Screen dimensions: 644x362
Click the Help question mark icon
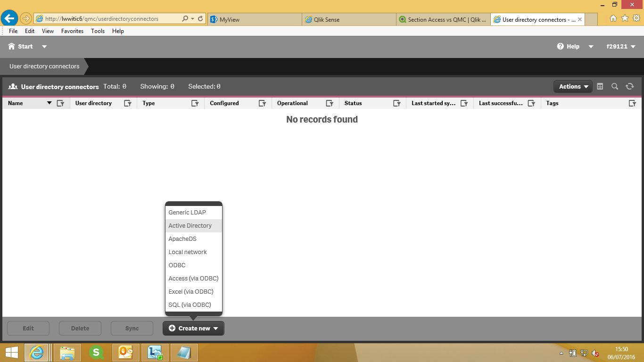click(x=561, y=46)
